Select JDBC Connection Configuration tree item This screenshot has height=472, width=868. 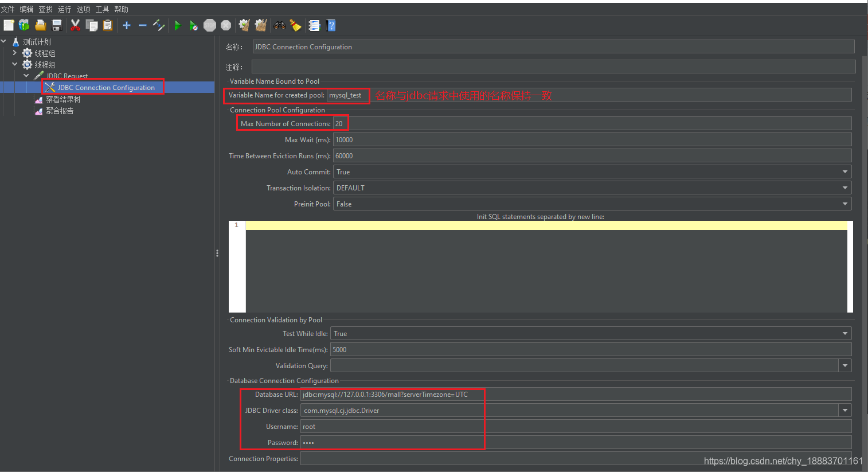[106, 88]
